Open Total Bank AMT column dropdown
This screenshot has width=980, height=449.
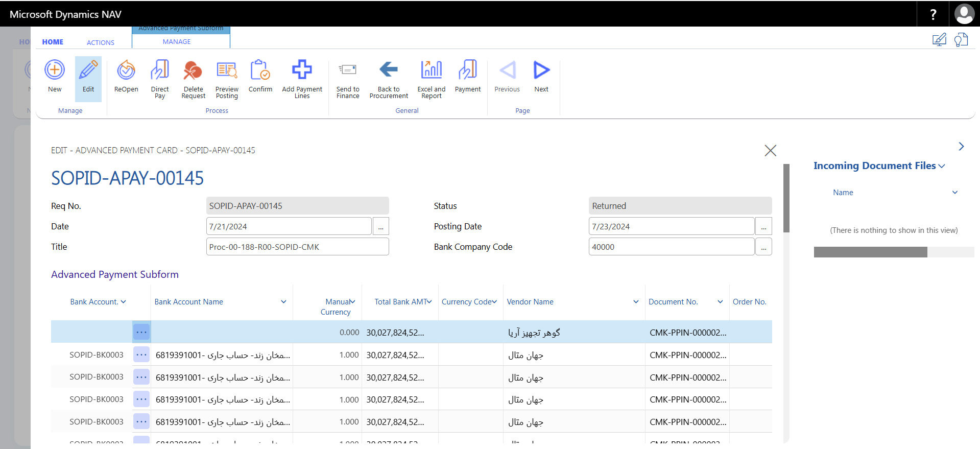[x=429, y=302]
